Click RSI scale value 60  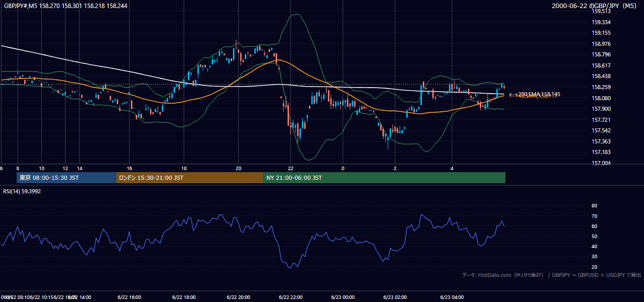click(x=594, y=226)
